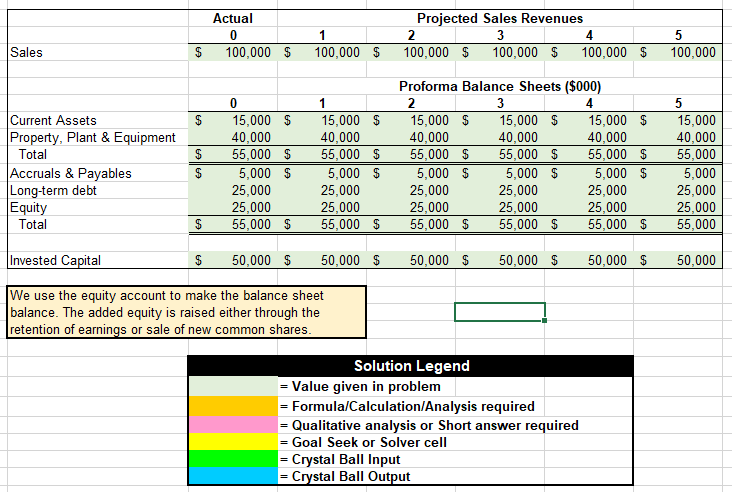Select '= Goal Seek or Solver cell' text

tap(363, 442)
